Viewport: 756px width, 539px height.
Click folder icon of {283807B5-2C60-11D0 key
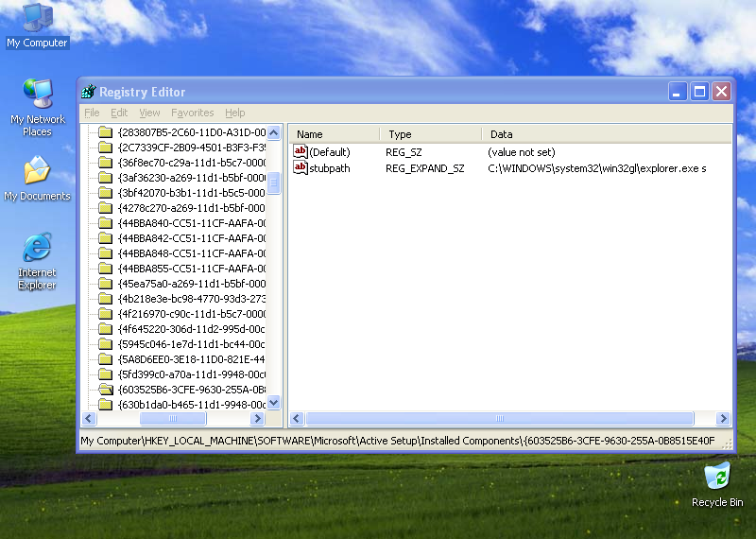105,132
